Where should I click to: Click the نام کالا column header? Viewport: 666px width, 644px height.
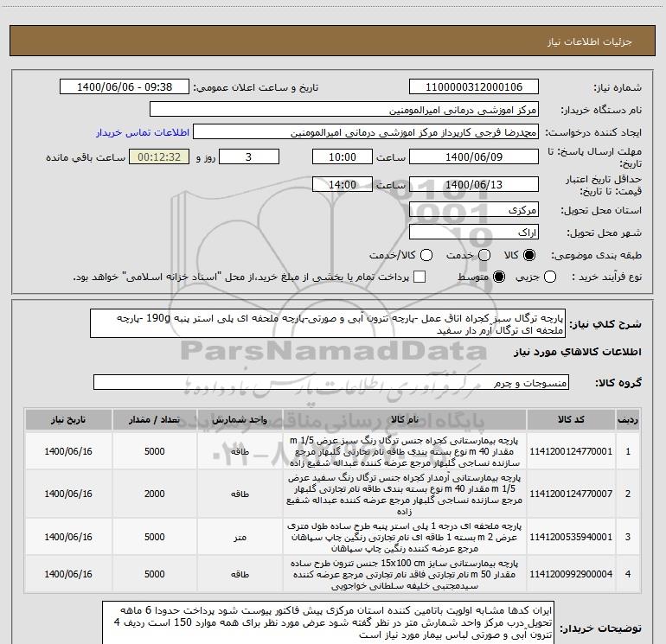click(x=405, y=419)
